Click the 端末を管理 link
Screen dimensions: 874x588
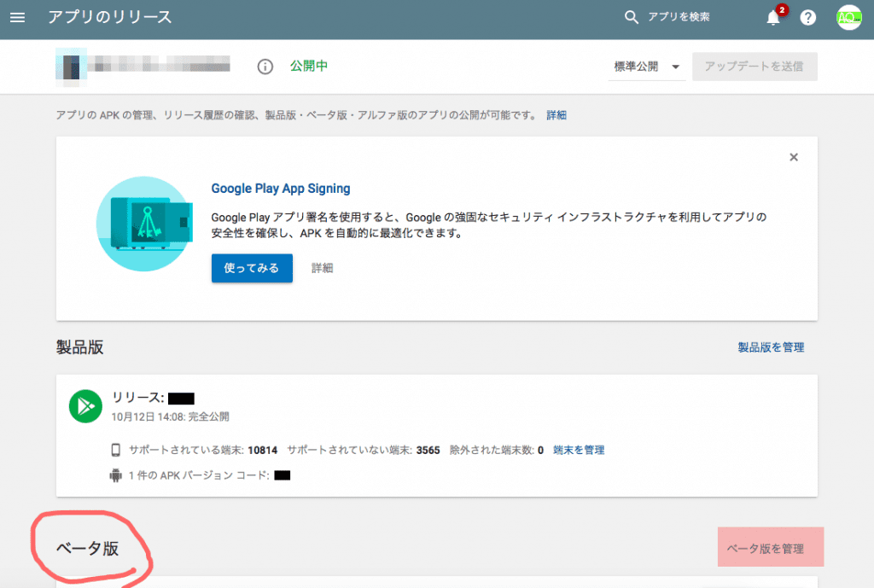click(x=579, y=450)
